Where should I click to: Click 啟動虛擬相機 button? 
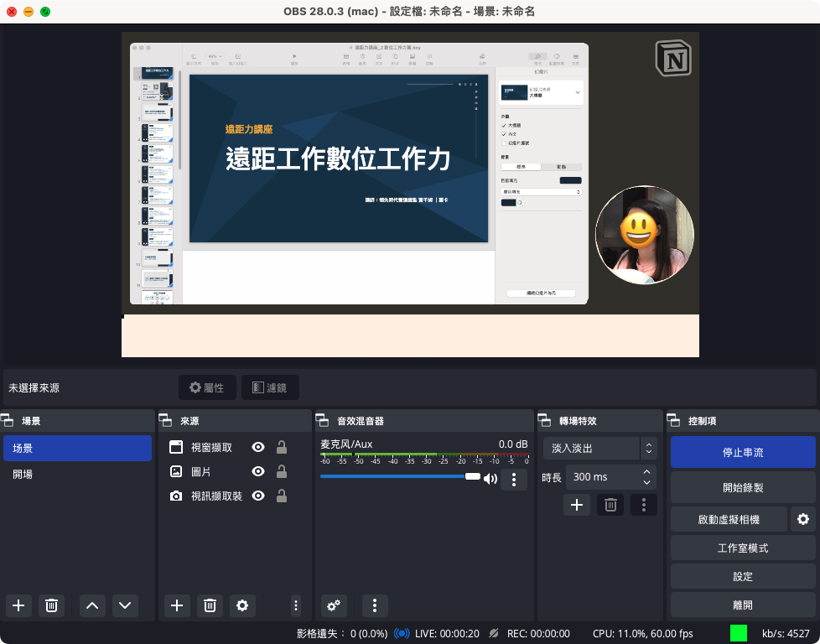click(x=729, y=520)
